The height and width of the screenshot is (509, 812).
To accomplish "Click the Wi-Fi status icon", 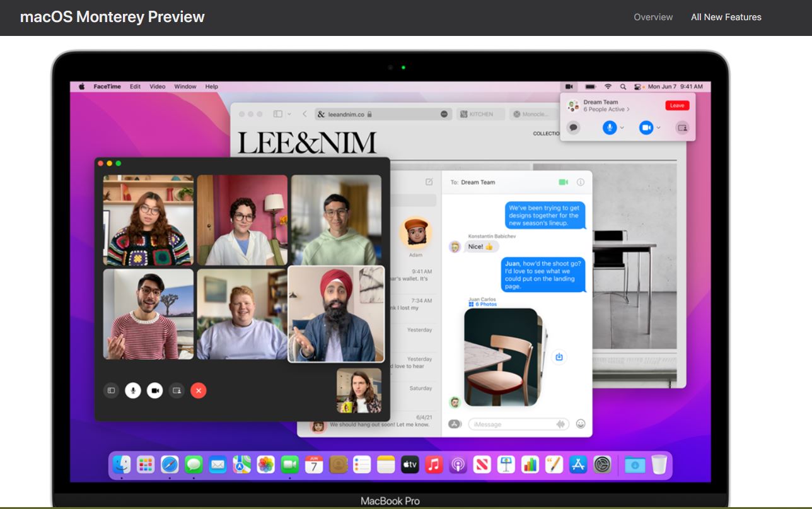I will (x=608, y=86).
